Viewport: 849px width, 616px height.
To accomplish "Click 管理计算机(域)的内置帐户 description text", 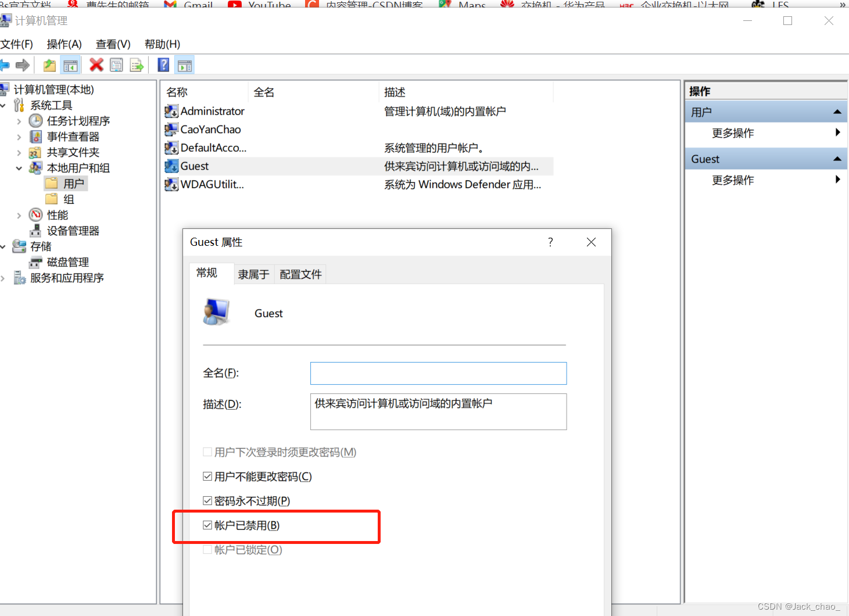I will click(x=445, y=111).
